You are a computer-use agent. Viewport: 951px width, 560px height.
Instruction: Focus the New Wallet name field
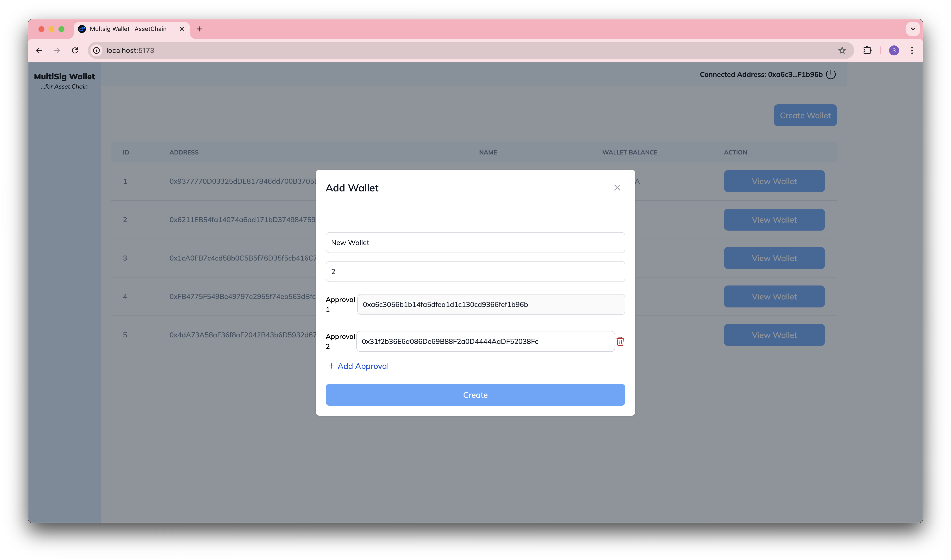tap(475, 243)
